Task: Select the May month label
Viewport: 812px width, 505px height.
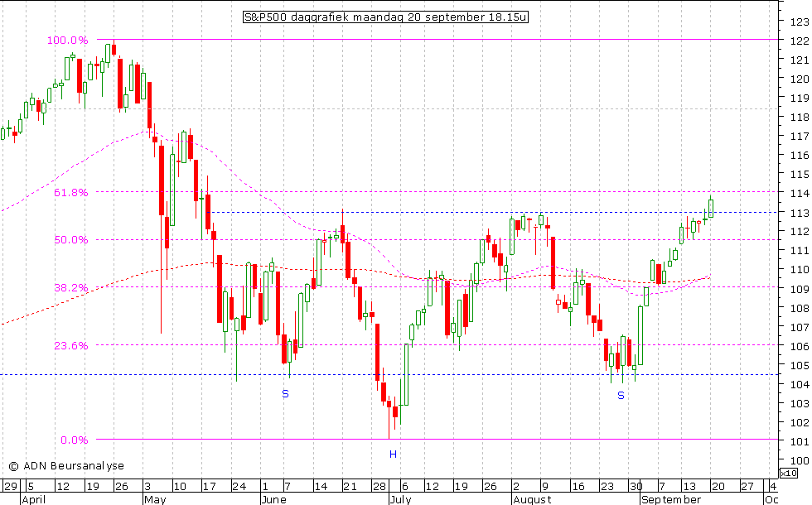Action: point(155,499)
